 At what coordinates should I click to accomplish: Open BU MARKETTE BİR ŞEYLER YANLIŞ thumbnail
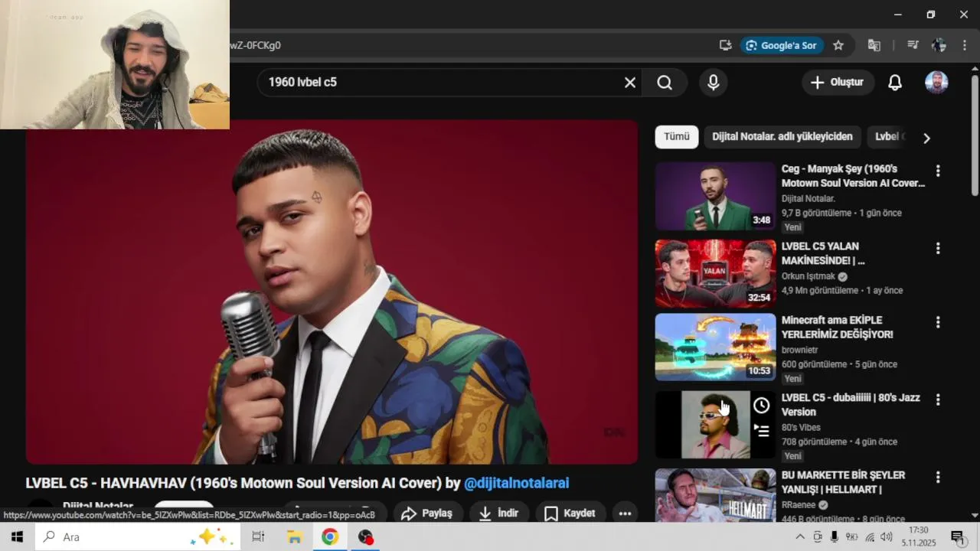click(715, 495)
